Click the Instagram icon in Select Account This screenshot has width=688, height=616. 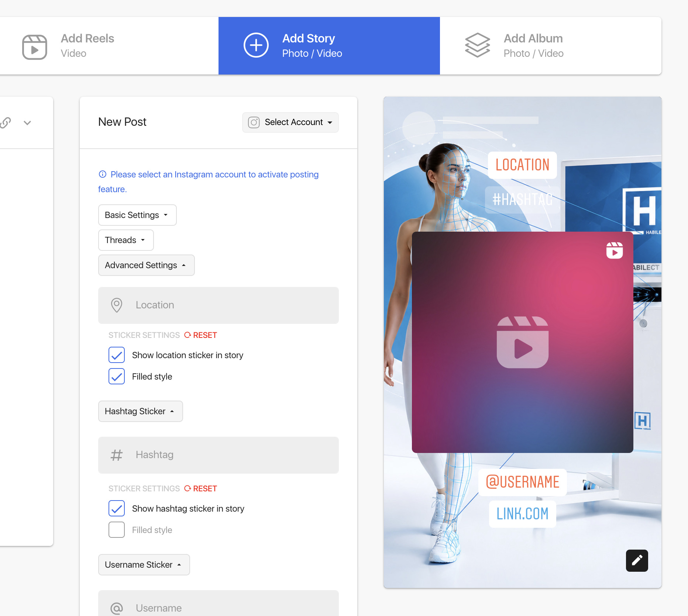click(x=254, y=122)
